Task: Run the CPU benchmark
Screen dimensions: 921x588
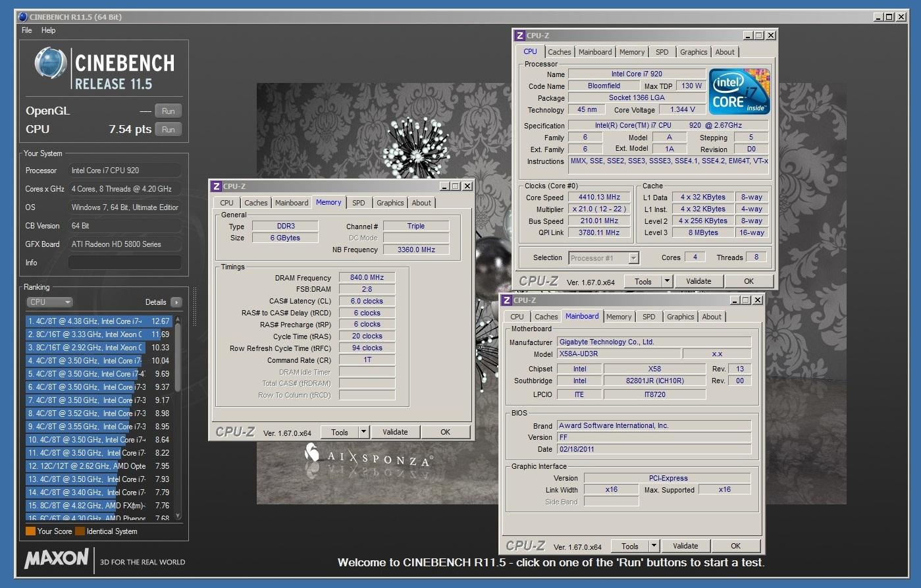Action: coord(169,130)
